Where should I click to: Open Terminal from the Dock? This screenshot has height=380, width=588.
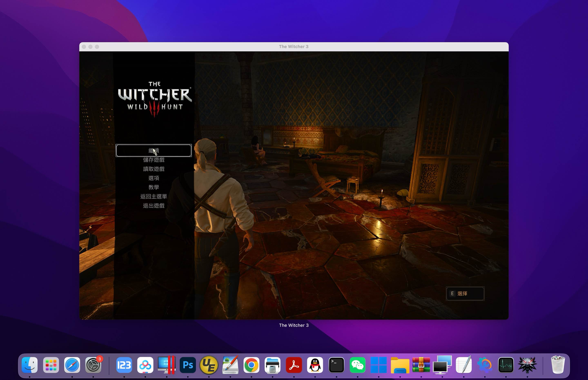(x=336, y=365)
